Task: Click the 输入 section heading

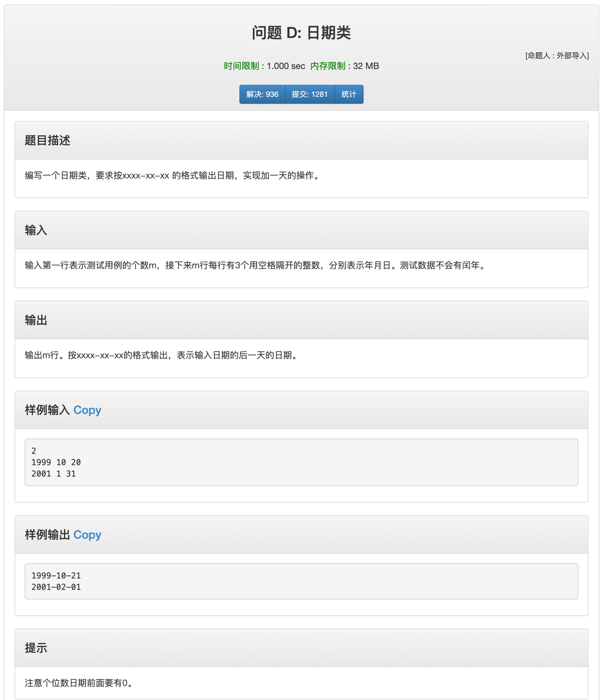Action: pos(36,230)
